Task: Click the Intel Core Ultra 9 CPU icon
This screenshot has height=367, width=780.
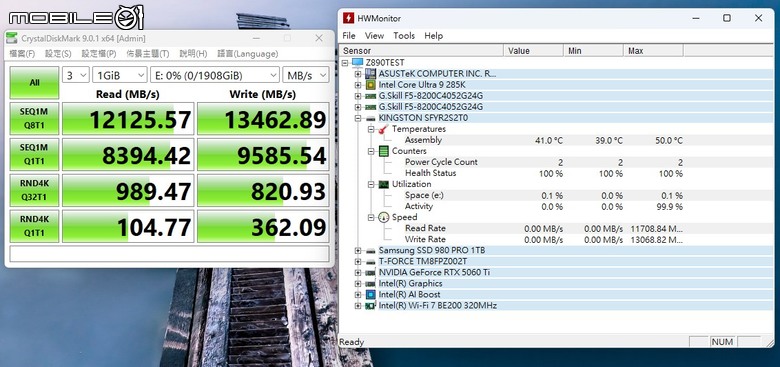Action: pyautogui.click(x=371, y=85)
